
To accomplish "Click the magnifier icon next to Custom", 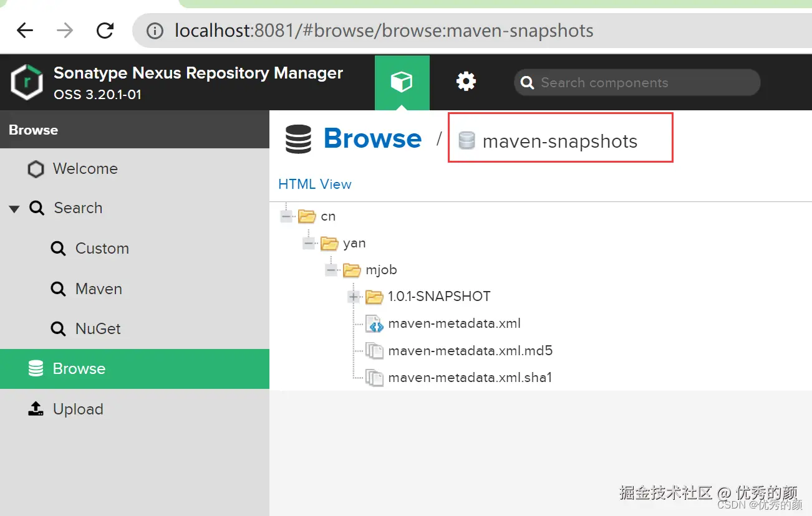I will click(57, 248).
